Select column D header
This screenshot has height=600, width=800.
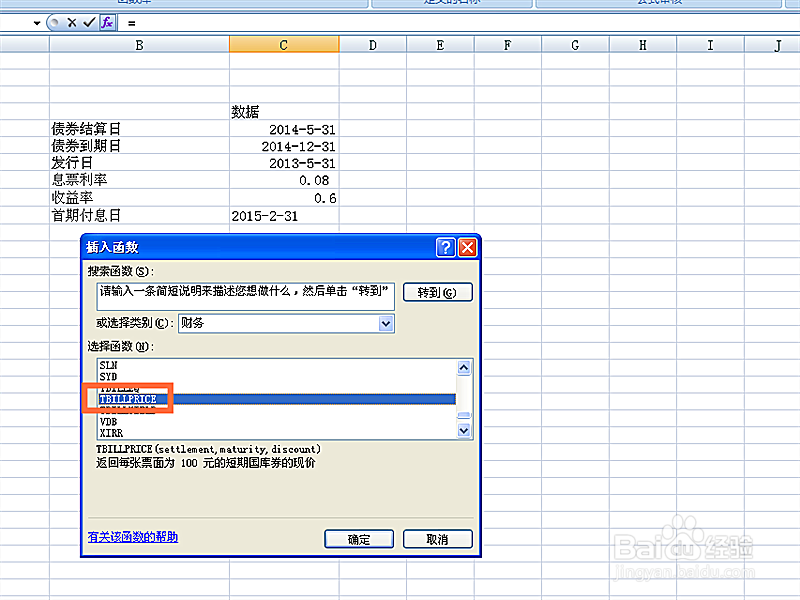373,45
